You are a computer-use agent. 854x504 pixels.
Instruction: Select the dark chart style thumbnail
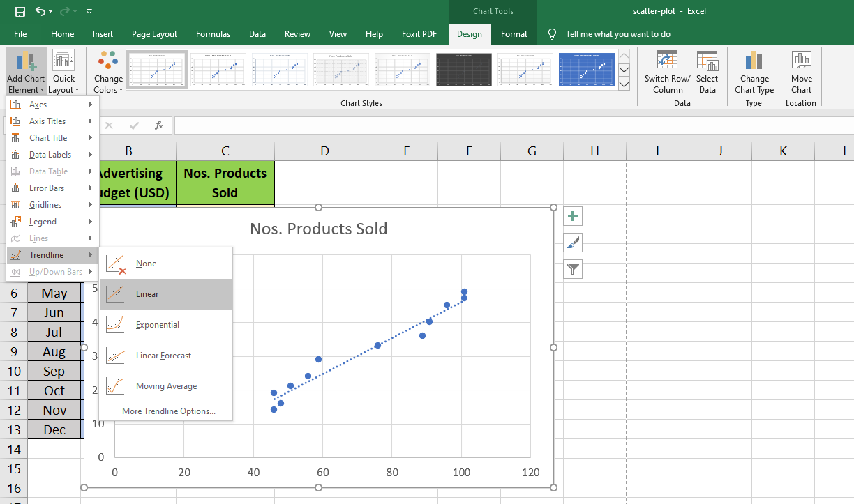[464, 70]
